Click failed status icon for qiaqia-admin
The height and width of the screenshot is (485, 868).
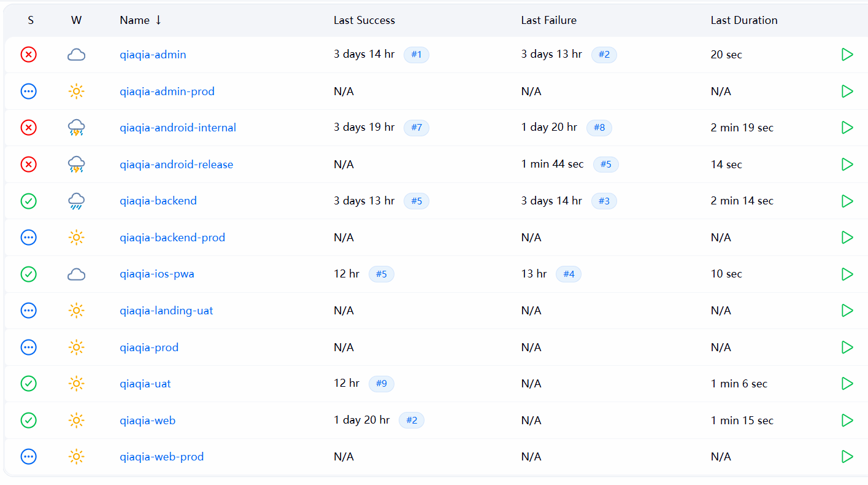(29, 55)
